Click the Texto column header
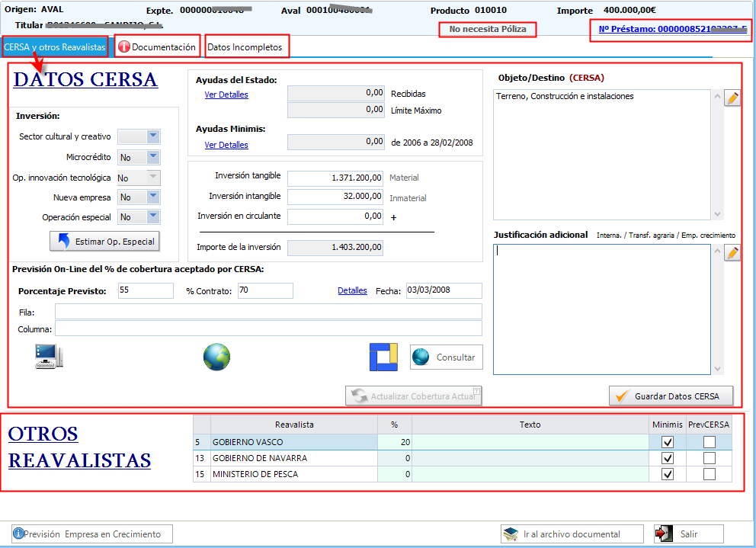 pos(530,425)
